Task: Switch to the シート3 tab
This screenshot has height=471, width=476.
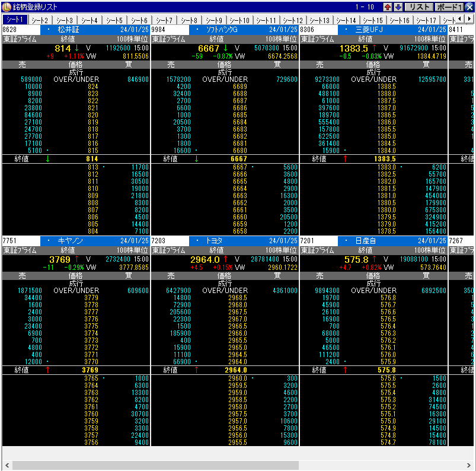Action: coord(65,20)
